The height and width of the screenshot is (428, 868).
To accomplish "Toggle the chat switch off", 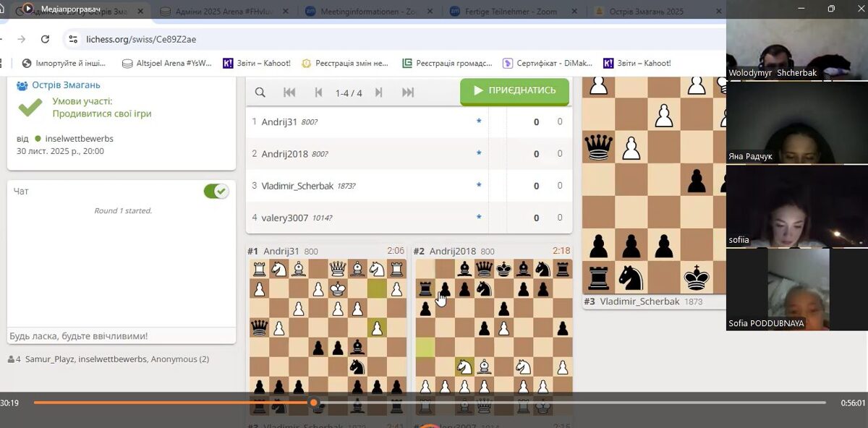I will pos(216,192).
